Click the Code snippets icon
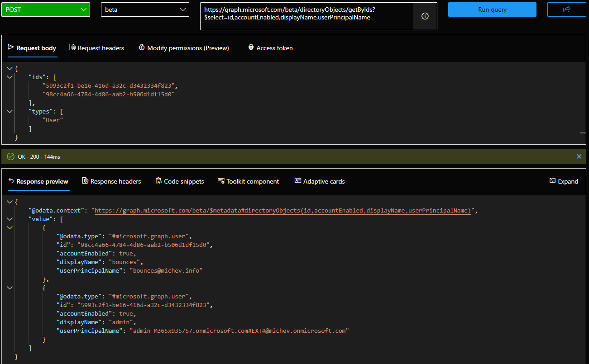589x364 pixels. [158, 181]
